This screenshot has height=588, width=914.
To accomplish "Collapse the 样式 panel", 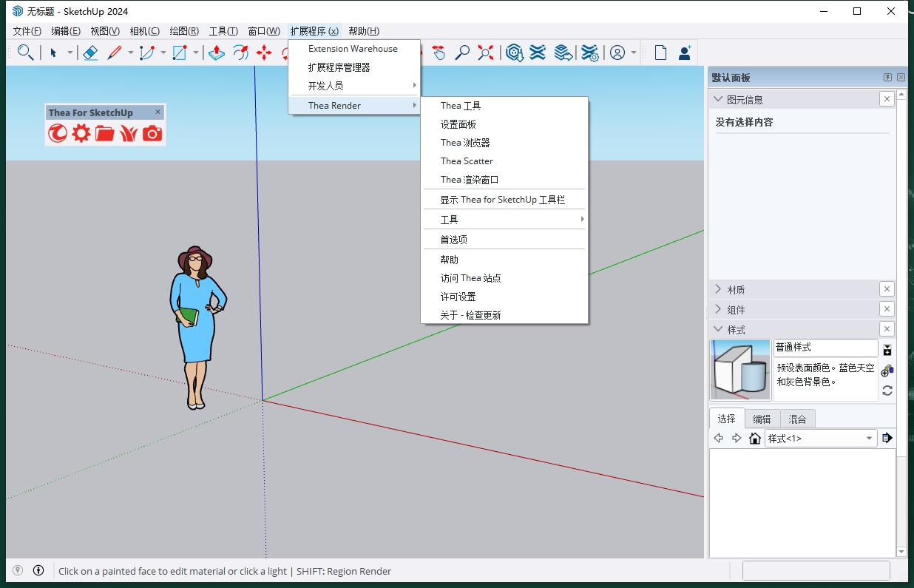I will tap(717, 329).
